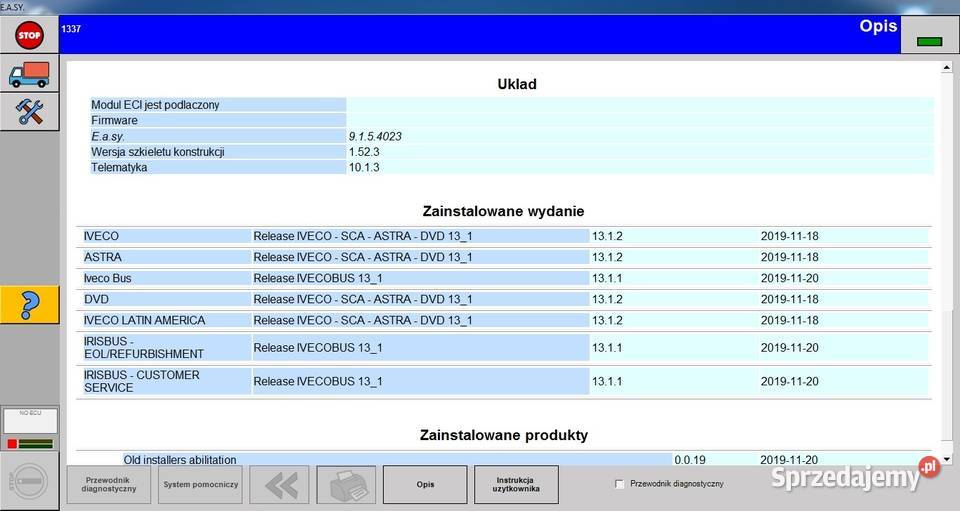Enable the Przewodnik diagnostyczny checkbox
Viewport: 960px width, 511px height.
(x=620, y=484)
